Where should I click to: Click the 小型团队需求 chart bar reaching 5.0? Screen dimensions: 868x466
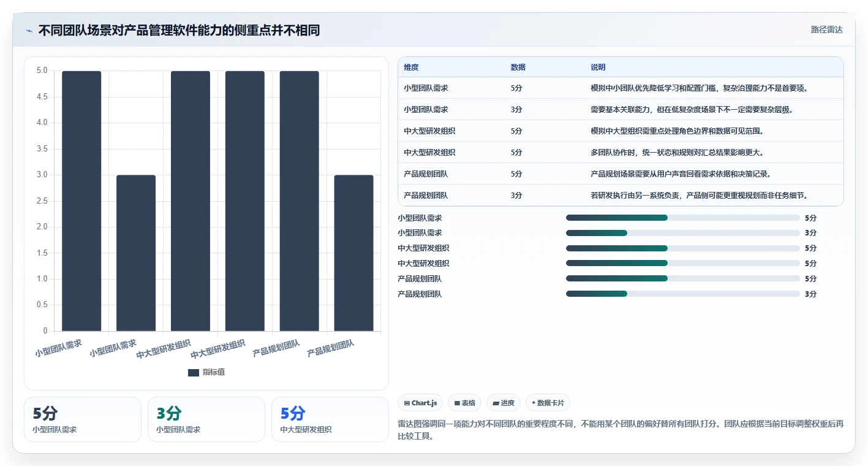[x=81, y=201]
